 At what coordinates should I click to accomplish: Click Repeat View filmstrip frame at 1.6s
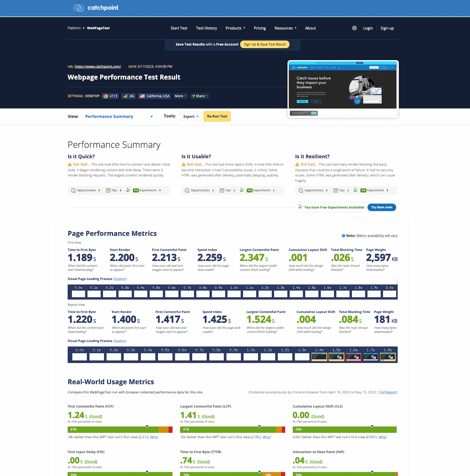(x=353, y=357)
